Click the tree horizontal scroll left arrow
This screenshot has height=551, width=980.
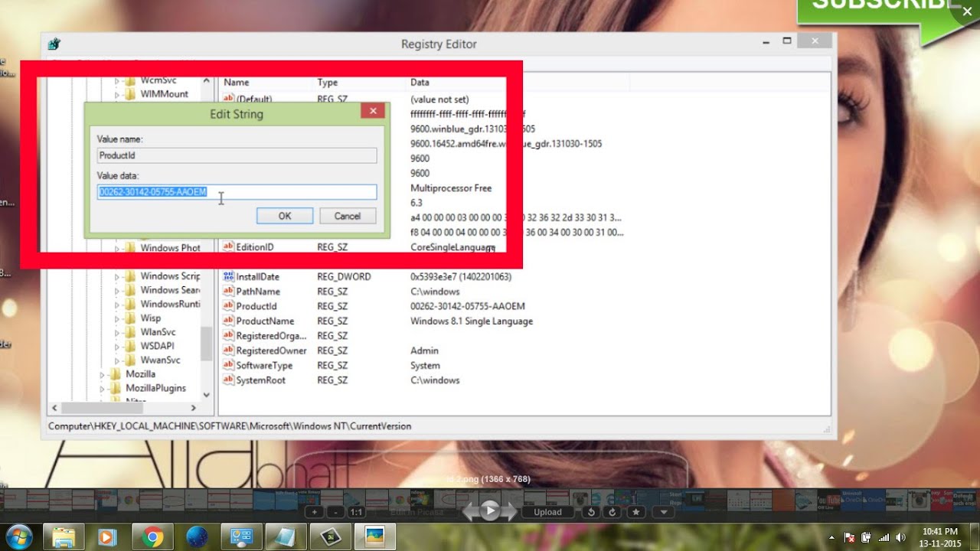tap(54, 408)
